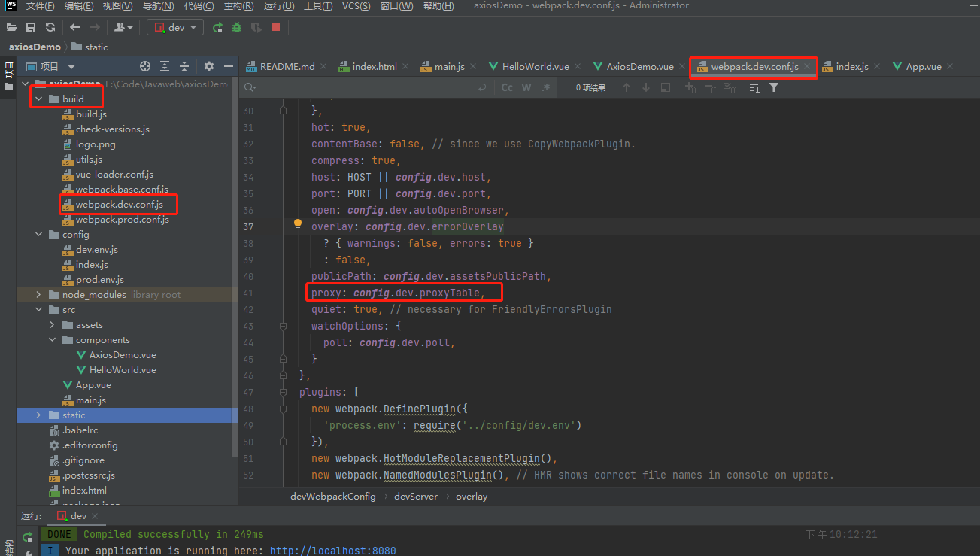
Task: Click the locate opened file target icon
Action: [x=145, y=66]
